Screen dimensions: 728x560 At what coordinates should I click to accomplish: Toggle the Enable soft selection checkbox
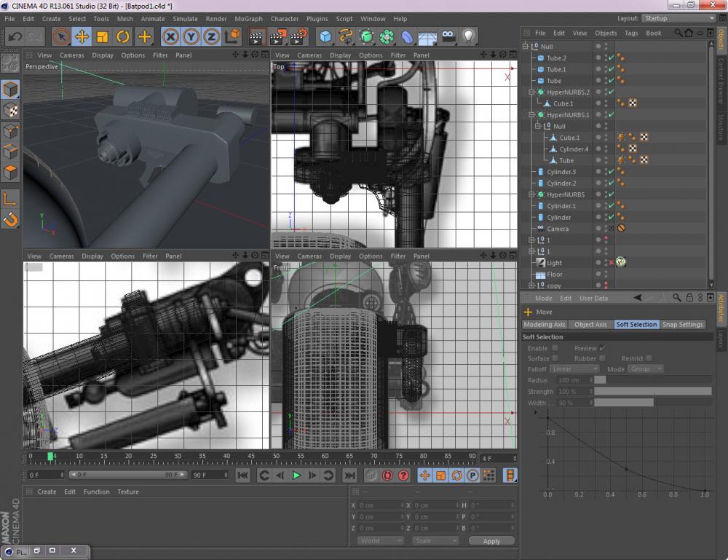point(555,348)
